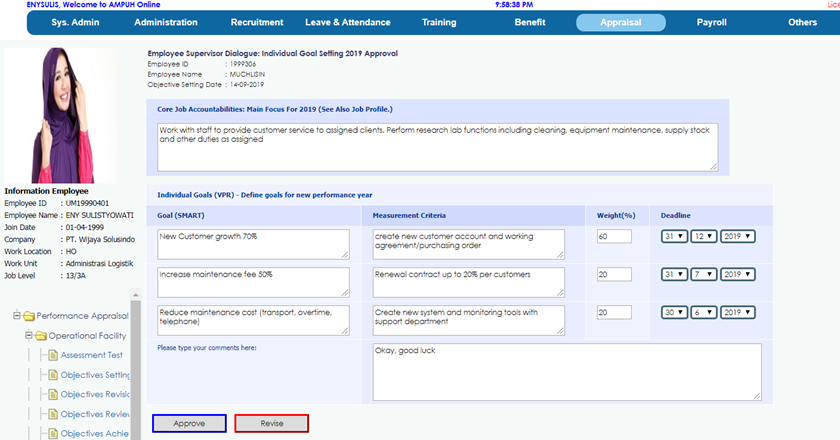Open the year dropdown for third goal deadline

(738, 312)
